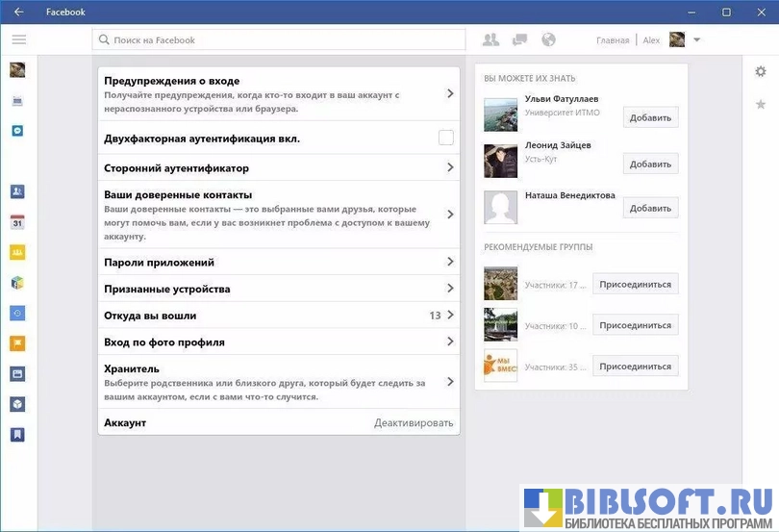779x532 pixels.
Task: Click 'Деактивировать' next to Аккаунт
Action: pyautogui.click(x=413, y=423)
